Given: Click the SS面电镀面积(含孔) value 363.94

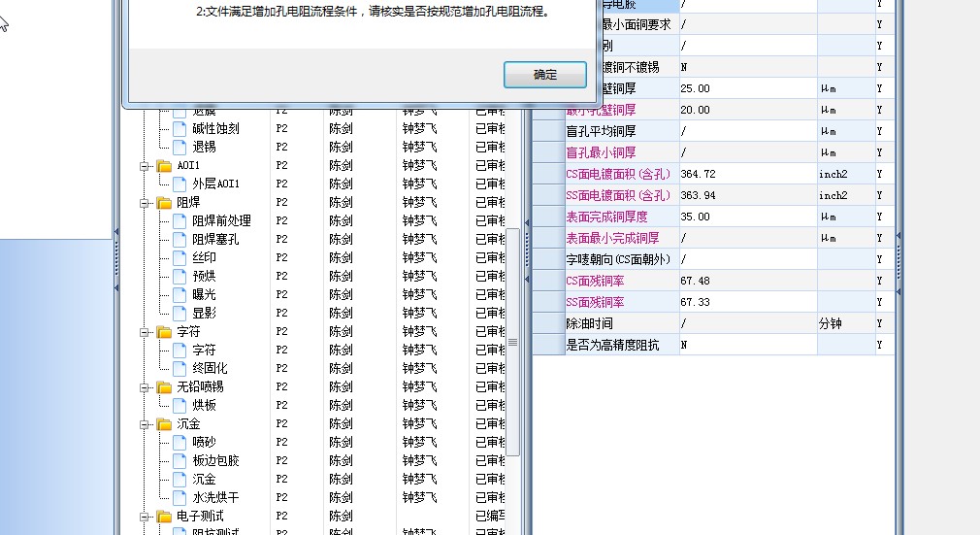Looking at the screenshot, I should coord(748,195).
